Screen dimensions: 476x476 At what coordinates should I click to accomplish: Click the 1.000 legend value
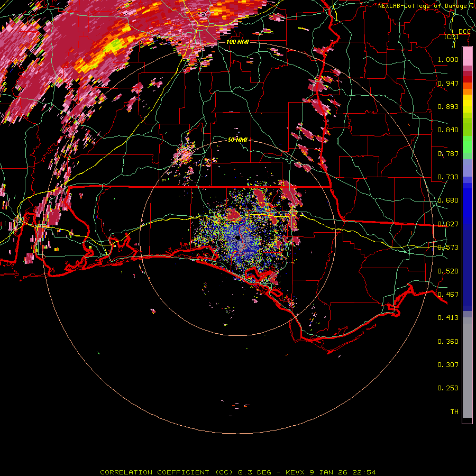coord(448,59)
